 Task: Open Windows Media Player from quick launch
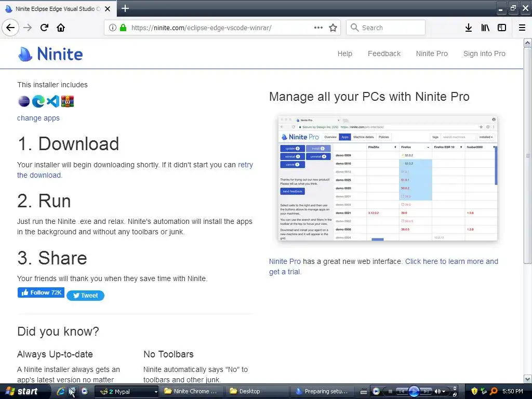tap(85, 391)
